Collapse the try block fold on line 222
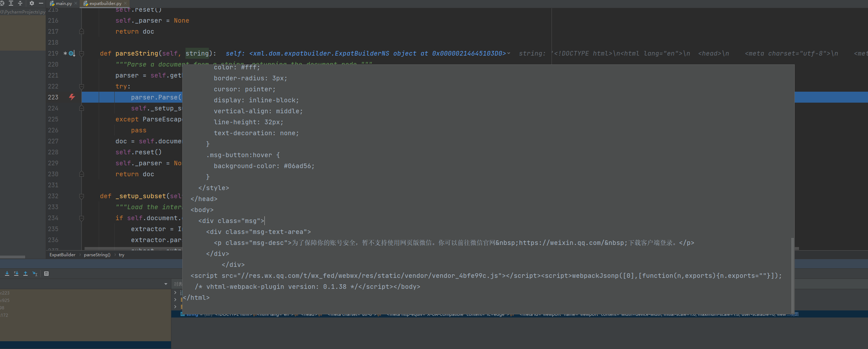This screenshot has height=349, width=868. click(81, 86)
